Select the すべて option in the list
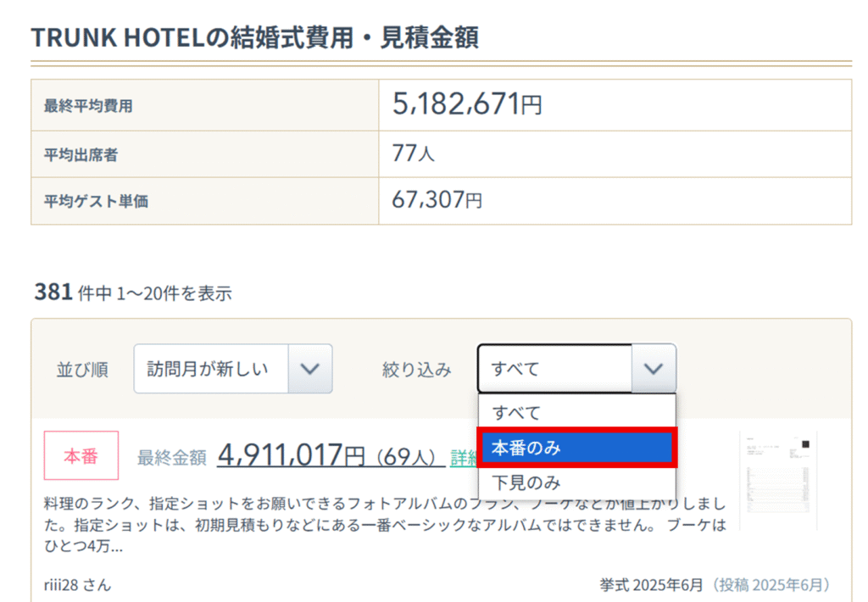The image size is (868, 602). [576, 413]
